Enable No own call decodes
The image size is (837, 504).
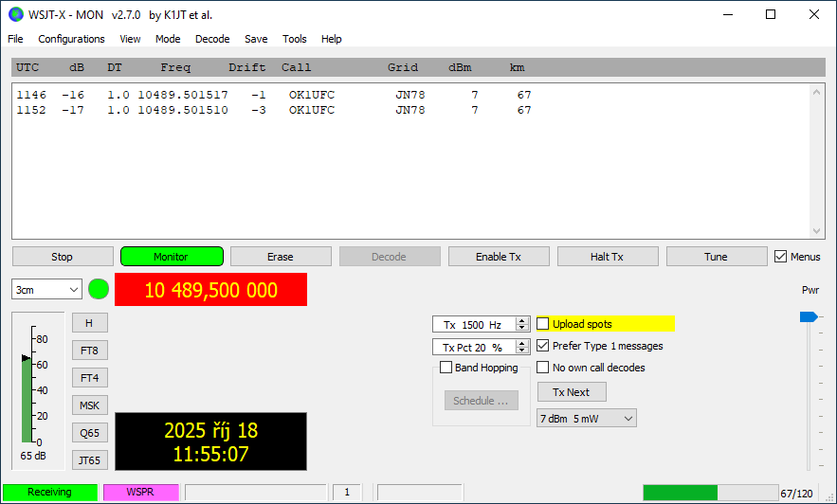[544, 368]
